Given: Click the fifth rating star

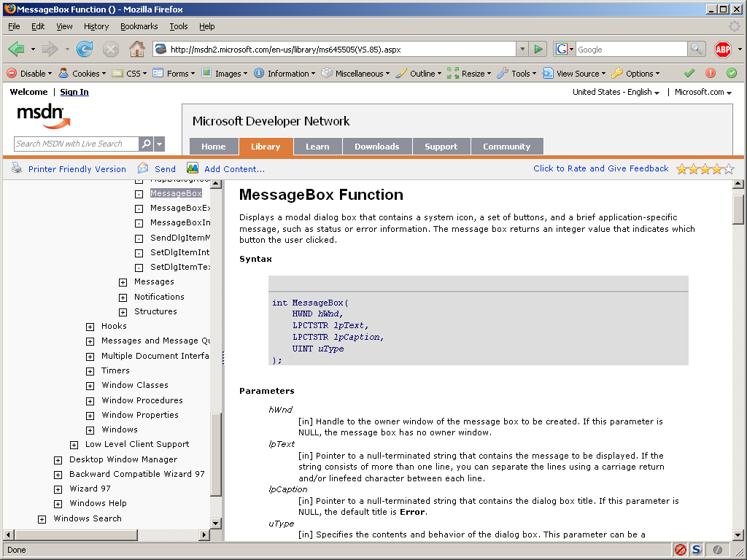Looking at the screenshot, I should point(729,168).
